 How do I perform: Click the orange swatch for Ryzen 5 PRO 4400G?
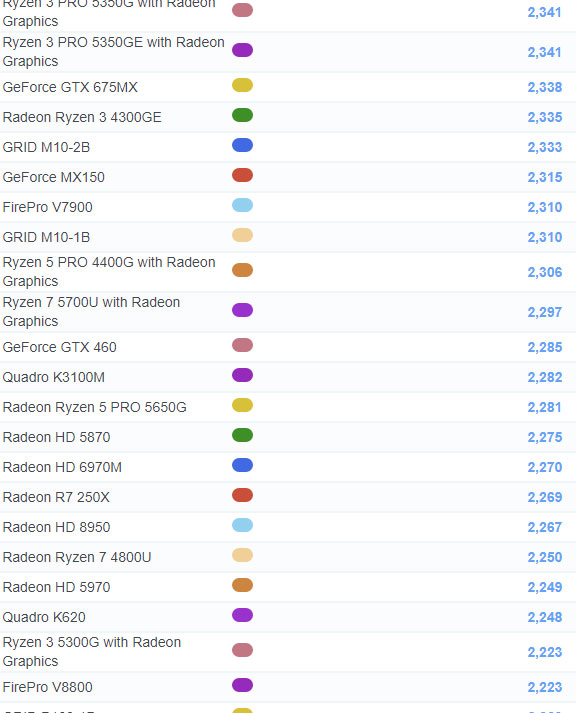(242, 270)
